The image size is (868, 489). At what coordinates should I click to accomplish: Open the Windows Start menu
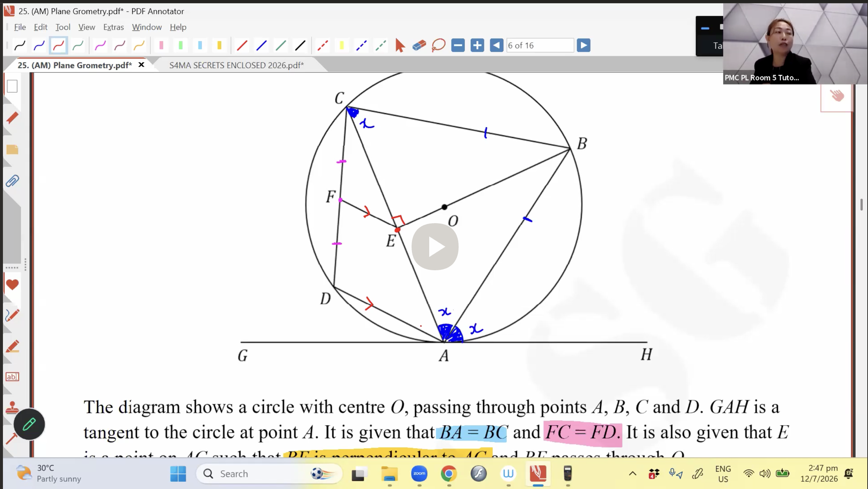[178, 474]
